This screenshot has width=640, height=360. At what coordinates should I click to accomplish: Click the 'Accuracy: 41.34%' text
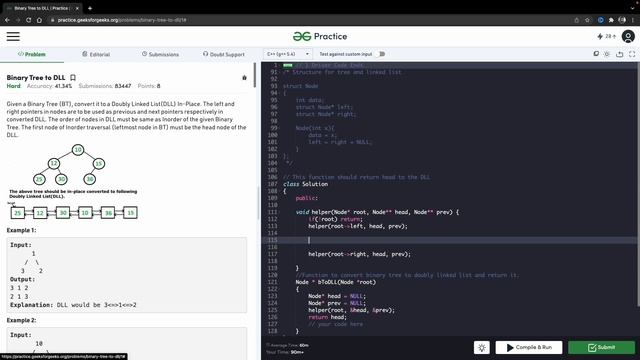coord(49,86)
